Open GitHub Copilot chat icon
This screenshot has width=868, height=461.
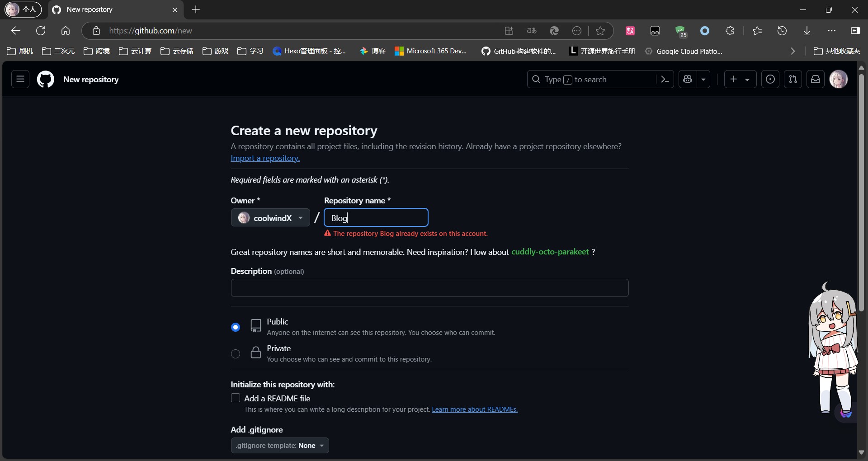(688, 80)
